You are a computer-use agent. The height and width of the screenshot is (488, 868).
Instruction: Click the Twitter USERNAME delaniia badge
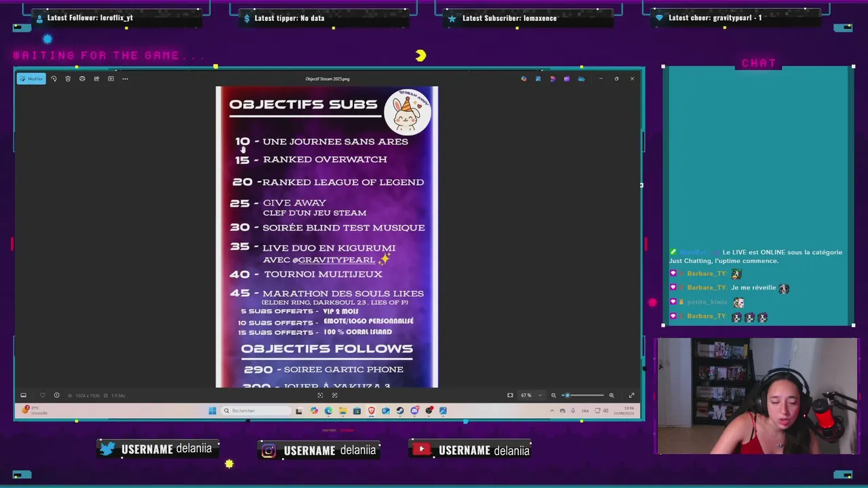pos(157,449)
